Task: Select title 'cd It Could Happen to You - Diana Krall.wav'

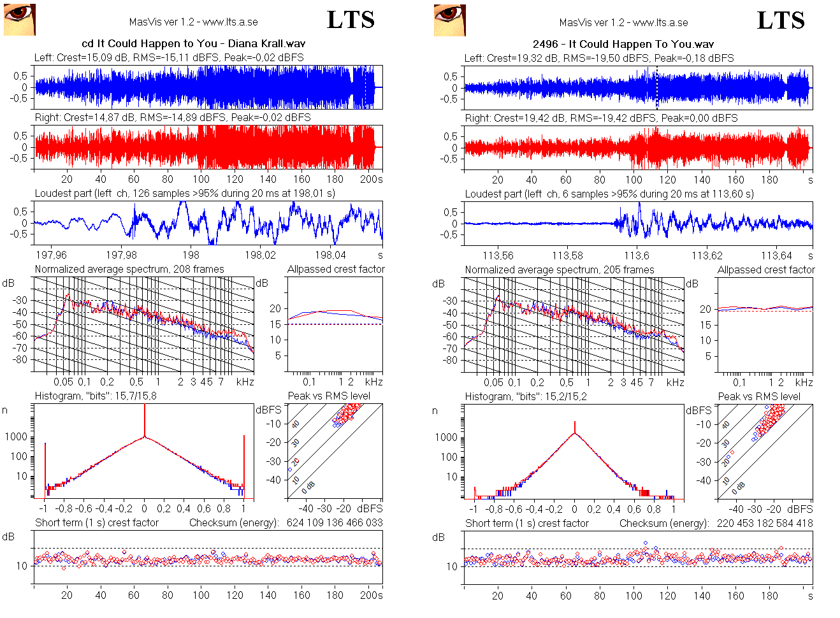Action: pos(194,43)
